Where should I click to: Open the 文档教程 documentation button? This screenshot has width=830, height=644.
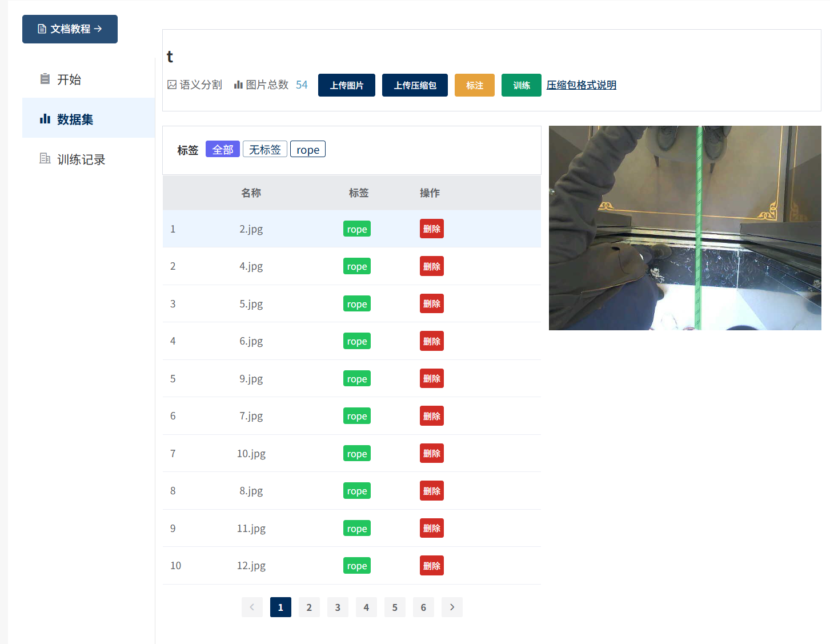pyautogui.click(x=70, y=29)
